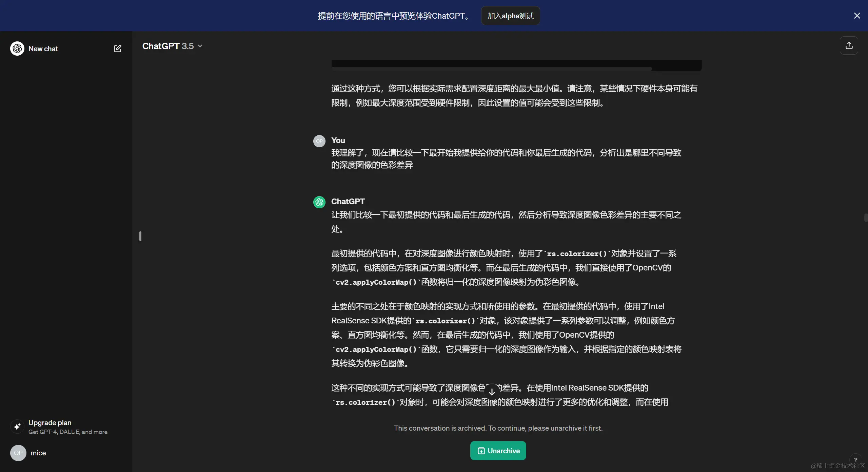Click New chat label in sidebar
This screenshot has width=868, height=472.
[43, 49]
